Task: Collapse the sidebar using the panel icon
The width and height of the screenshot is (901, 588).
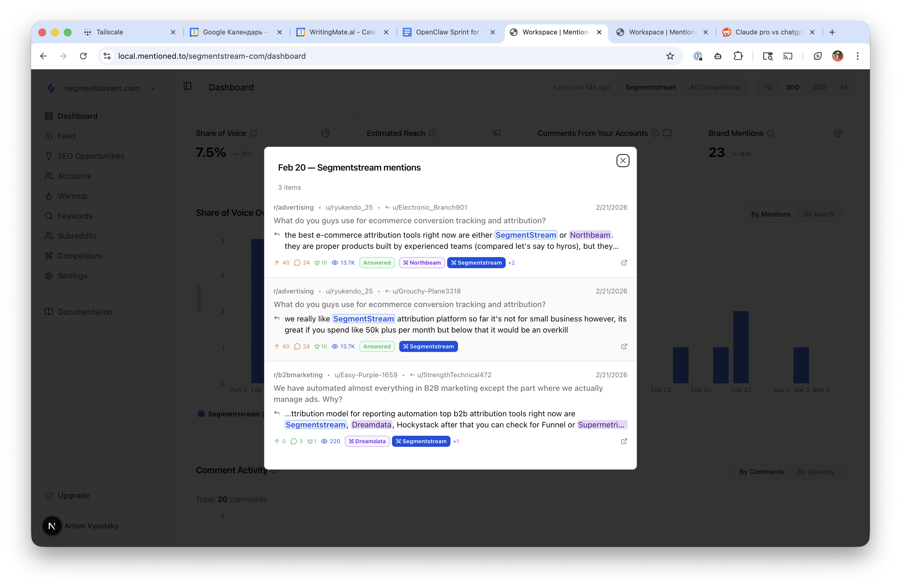Action: coord(188,86)
